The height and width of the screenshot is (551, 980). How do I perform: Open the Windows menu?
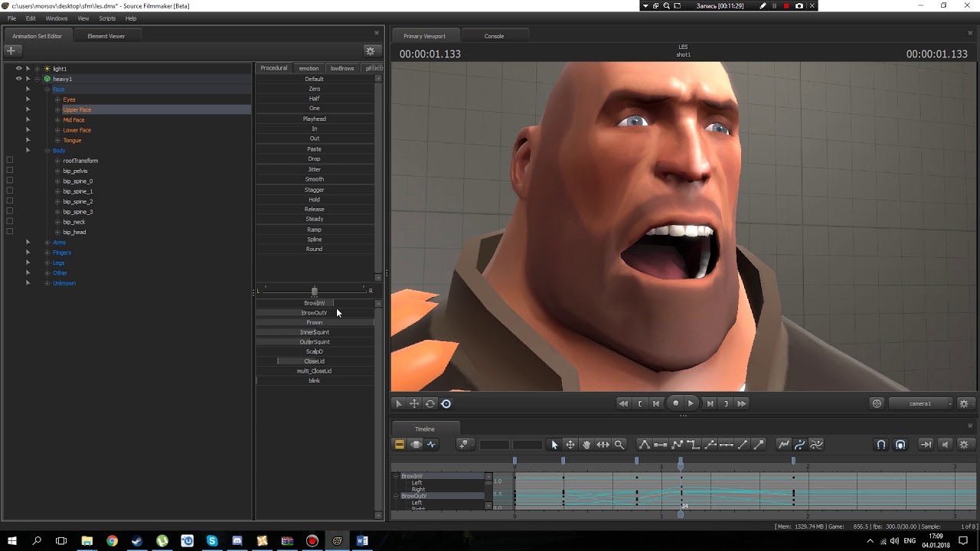point(57,18)
